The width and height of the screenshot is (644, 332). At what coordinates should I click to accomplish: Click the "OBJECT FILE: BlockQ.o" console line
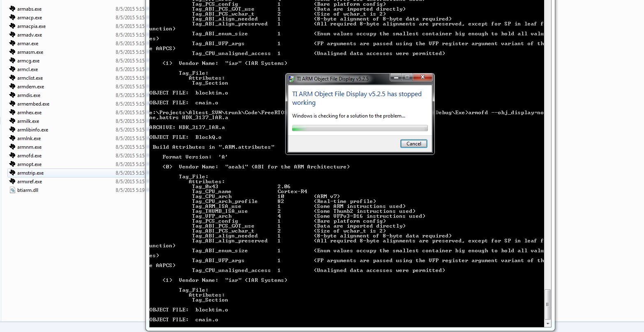(x=185, y=137)
